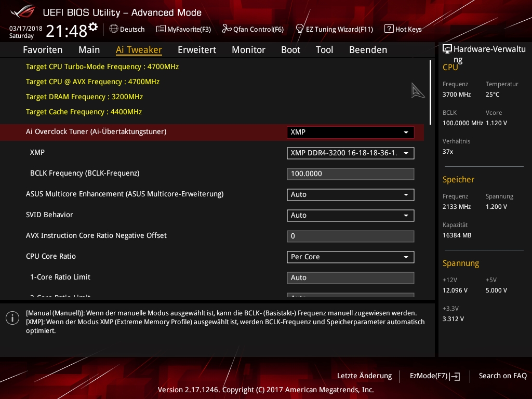Click Target CPU Turbo-Mode Frequency text
The image size is (532, 399).
(x=102, y=67)
